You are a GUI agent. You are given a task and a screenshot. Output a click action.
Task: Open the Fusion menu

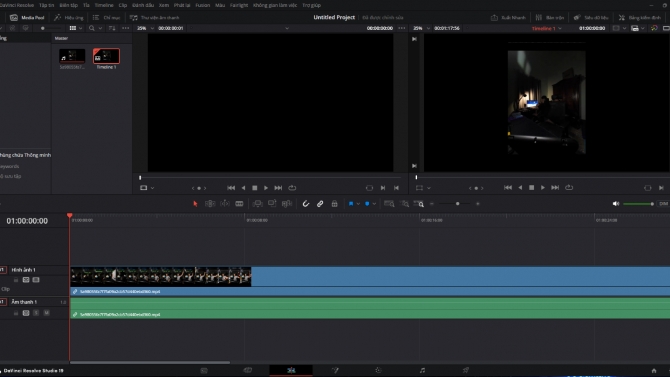203,5
